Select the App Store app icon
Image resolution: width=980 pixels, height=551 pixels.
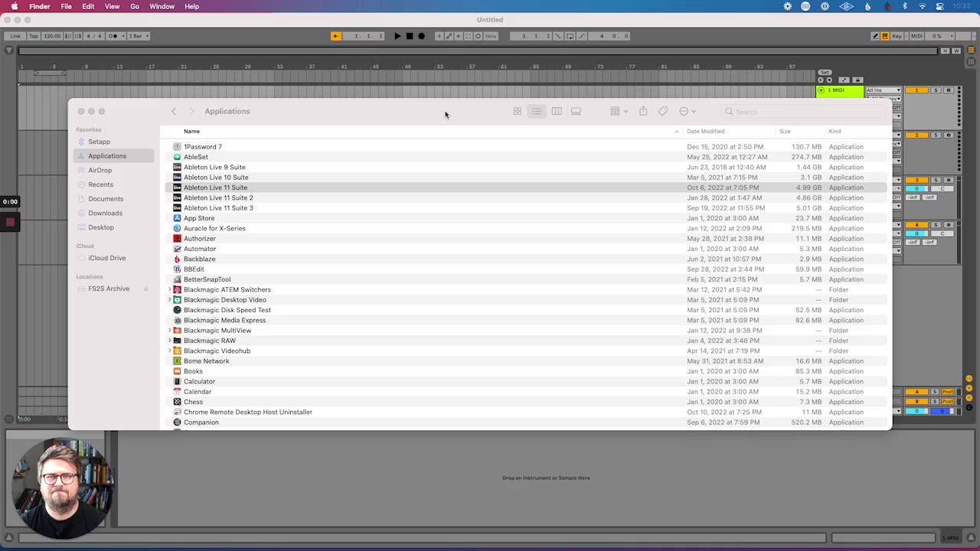177,218
